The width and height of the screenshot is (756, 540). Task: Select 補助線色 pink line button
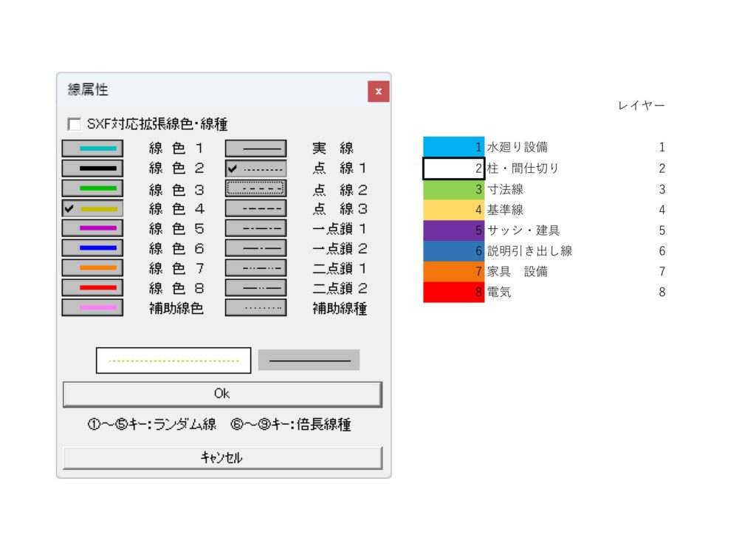pos(92,307)
